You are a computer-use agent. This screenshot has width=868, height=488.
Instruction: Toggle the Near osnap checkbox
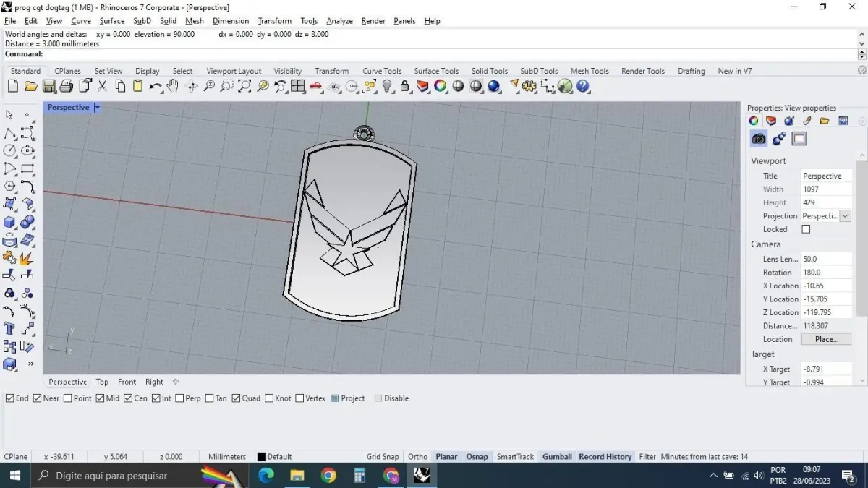pos(38,398)
